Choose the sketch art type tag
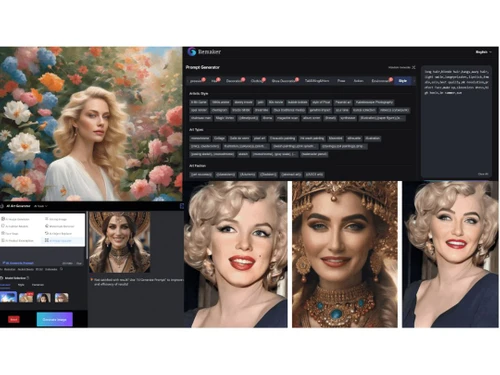This screenshot has width=500, height=375. tap(243, 154)
